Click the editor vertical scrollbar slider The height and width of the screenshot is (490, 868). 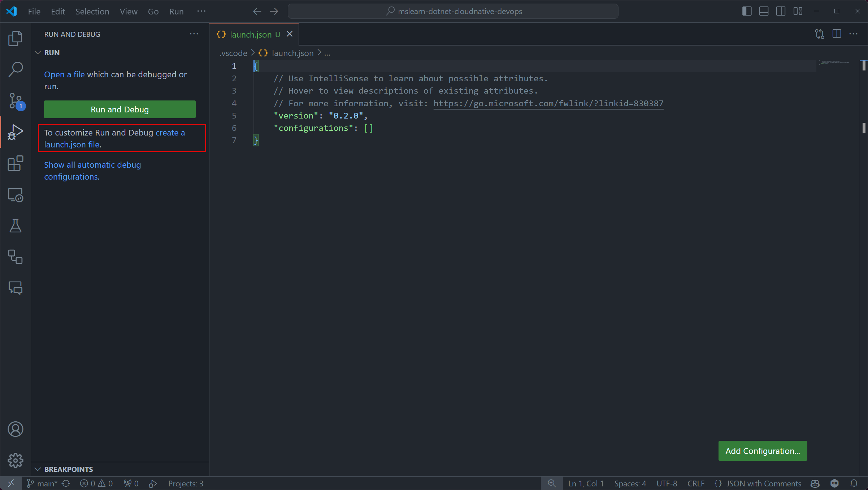pyautogui.click(x=864, y=66)
